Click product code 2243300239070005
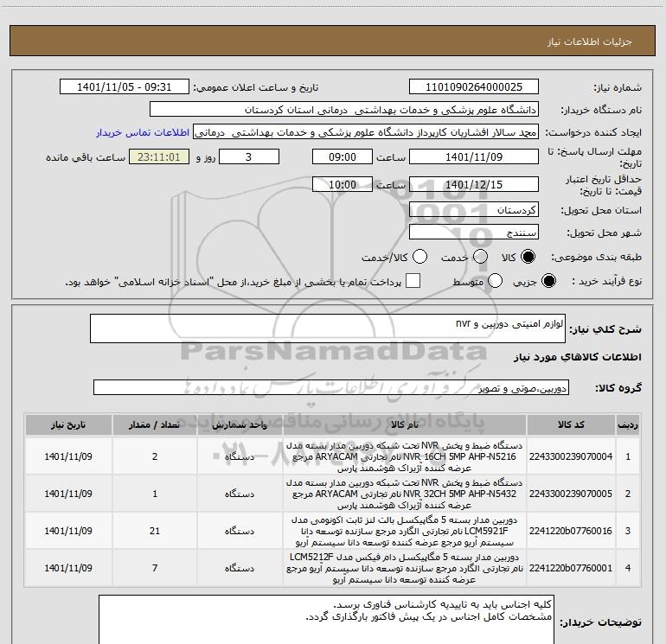Image resolution: width=666 pixels, height=644 pixels. [x=571, y=494]
